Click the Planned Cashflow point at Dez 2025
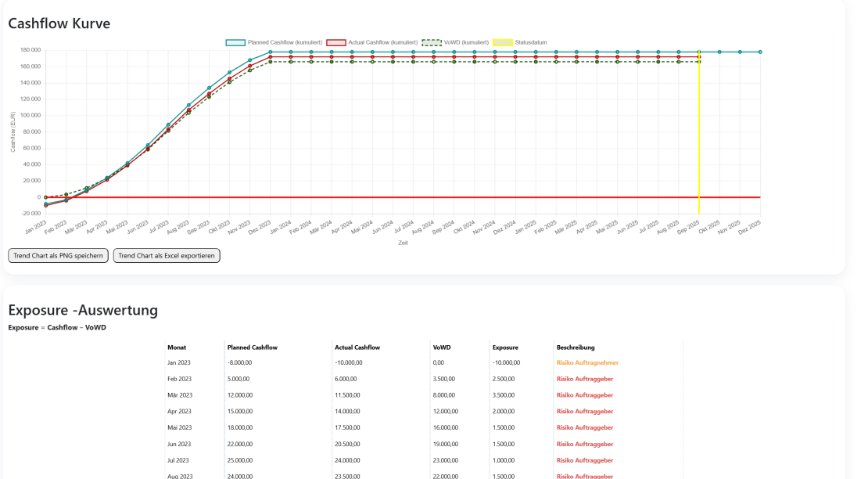The image size is (868, 479). click(x=760, y=52)
